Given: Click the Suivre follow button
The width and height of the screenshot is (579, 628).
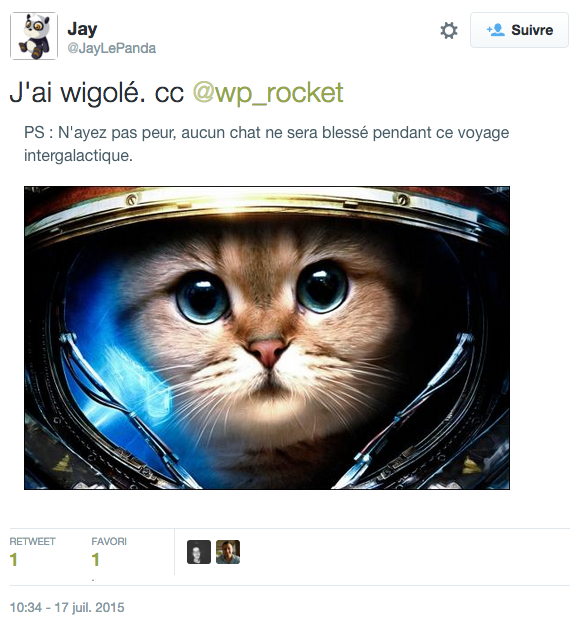Looking at the screenshot, I should point(519,30).
